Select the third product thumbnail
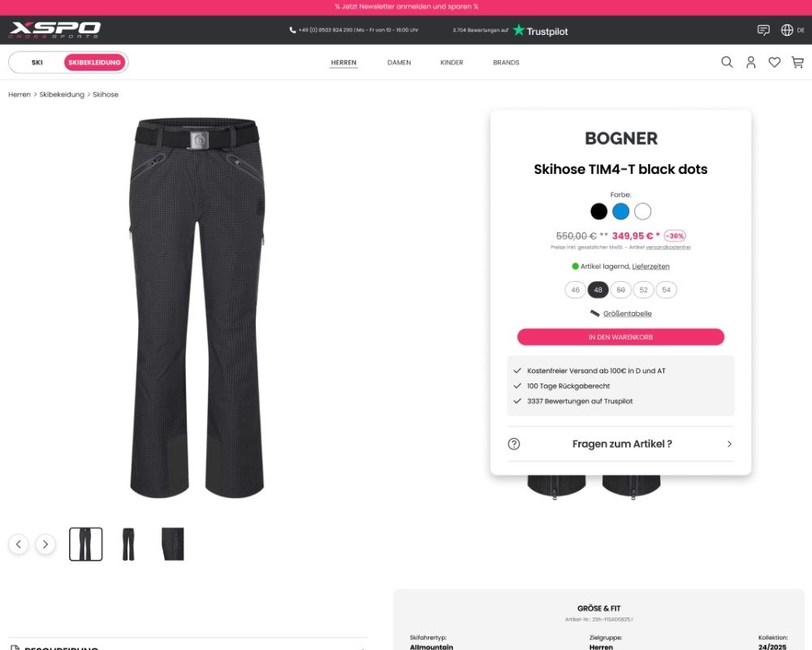Image resolution: width=812 pixels, height=650 pixels. (x=172, y=544)
